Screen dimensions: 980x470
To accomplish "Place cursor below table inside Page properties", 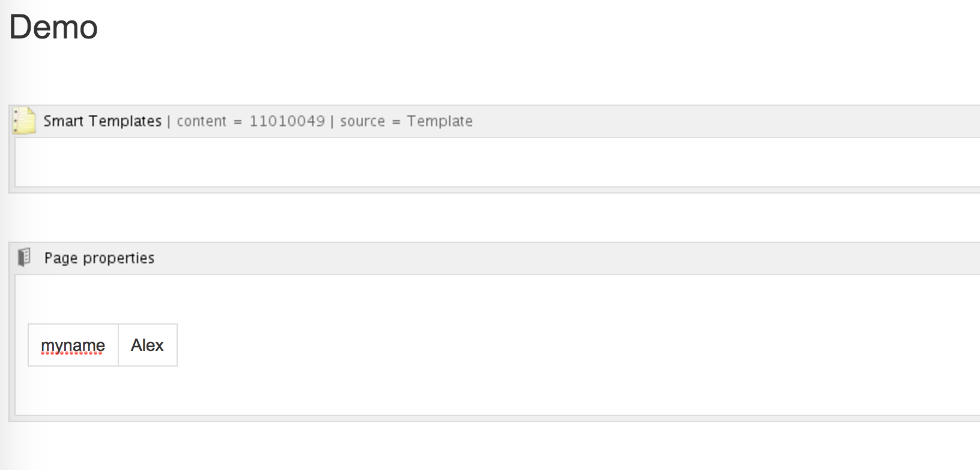I will point(497,391).
